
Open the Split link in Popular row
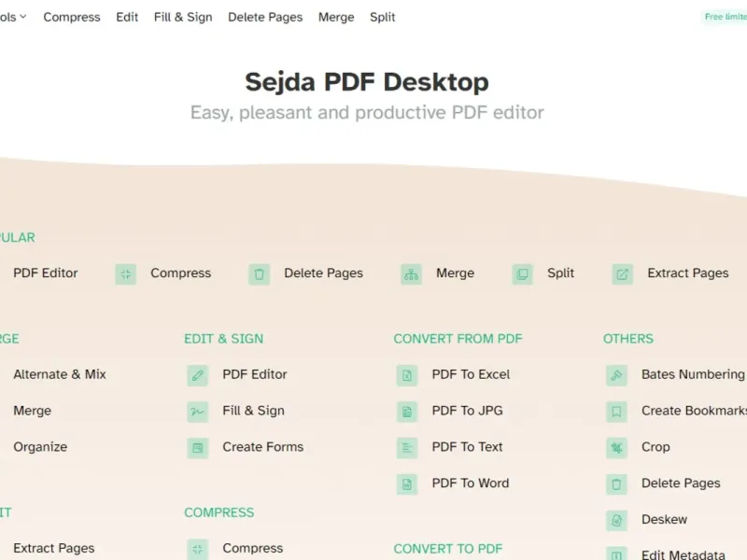point(560,273)
